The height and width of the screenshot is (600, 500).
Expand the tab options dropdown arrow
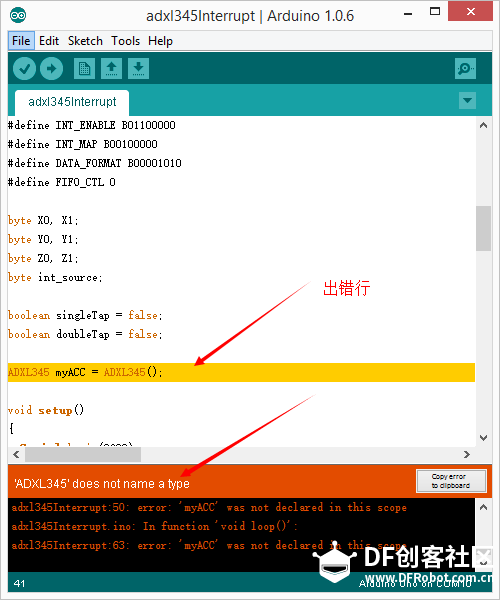click(467, 101)
